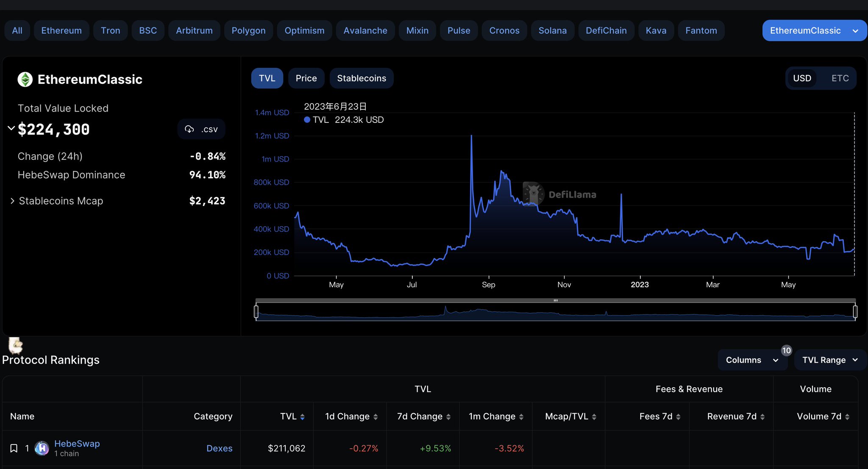Select the Solana chain tab
The height and width of the screenshot is (469, 868).
tap(553, 31)
